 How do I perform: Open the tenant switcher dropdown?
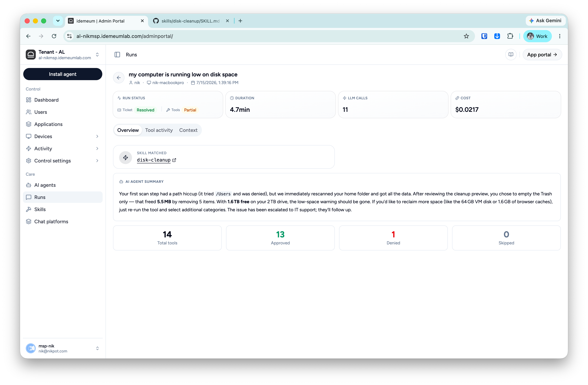97,55
